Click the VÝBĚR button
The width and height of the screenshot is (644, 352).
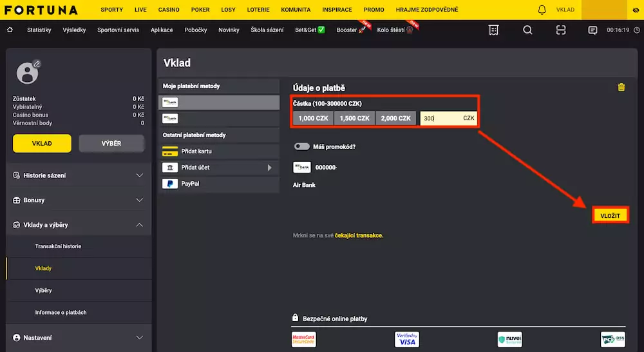coord(111,144)
